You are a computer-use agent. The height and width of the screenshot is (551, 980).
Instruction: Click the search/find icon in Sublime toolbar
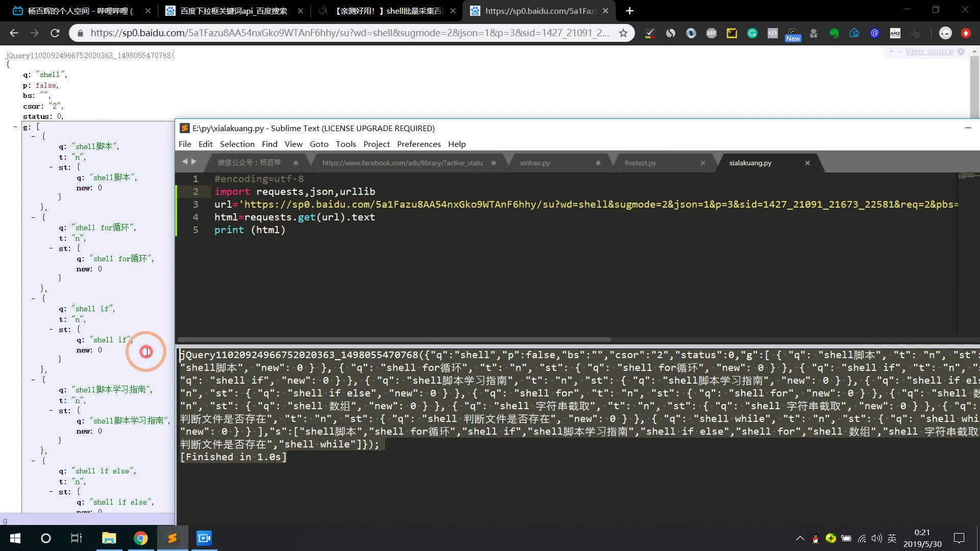point(270,144)
